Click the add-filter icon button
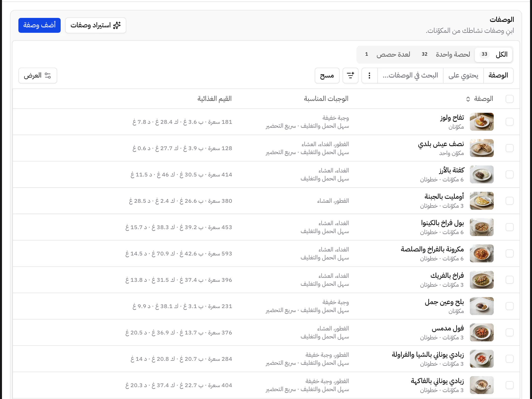The height and width of the screenshot is (399, 532). click(x=350, y=75)
